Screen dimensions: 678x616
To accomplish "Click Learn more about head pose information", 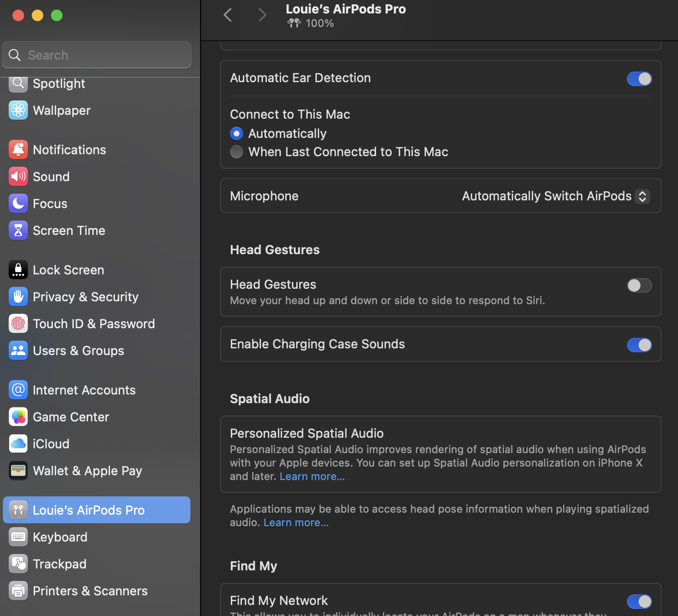I will pos(296,523).
